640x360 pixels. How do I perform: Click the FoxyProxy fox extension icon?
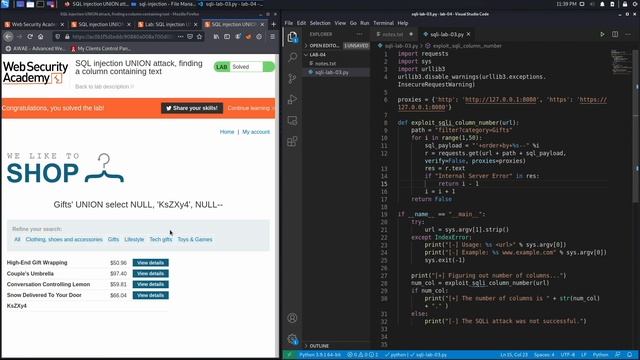pyautogui.click(x=248, y=36)
